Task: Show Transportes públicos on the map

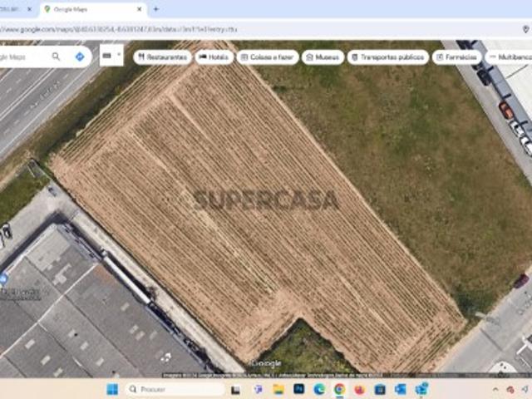Action: click(x=388, y=57)
